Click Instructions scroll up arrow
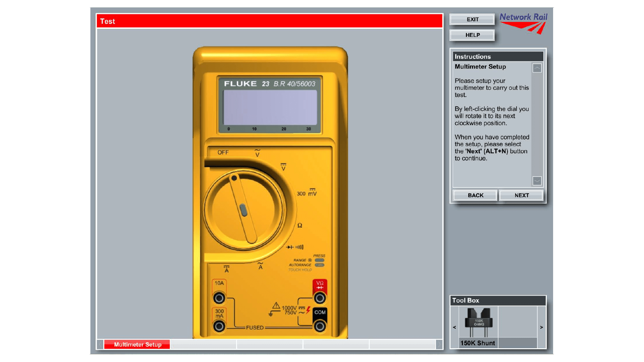 click(x=537, y=68)
